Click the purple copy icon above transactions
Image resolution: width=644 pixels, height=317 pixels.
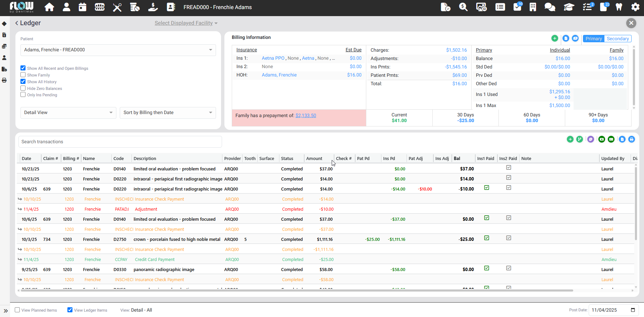coord(591,139)
